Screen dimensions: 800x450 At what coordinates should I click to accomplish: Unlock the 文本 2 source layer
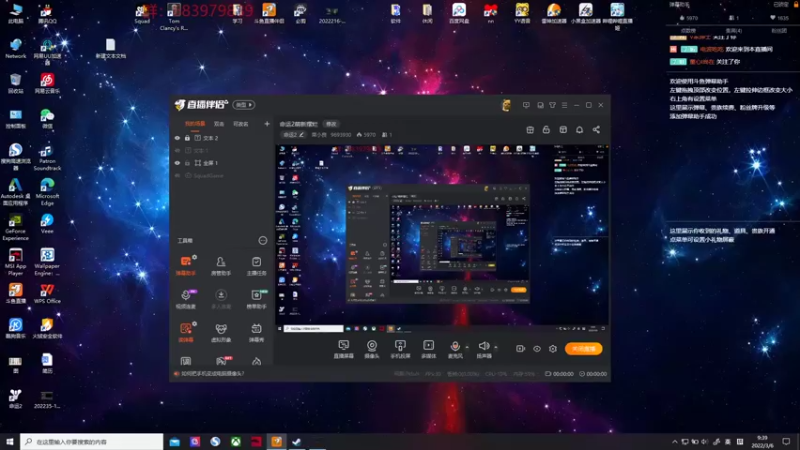[x=187, y=138]
